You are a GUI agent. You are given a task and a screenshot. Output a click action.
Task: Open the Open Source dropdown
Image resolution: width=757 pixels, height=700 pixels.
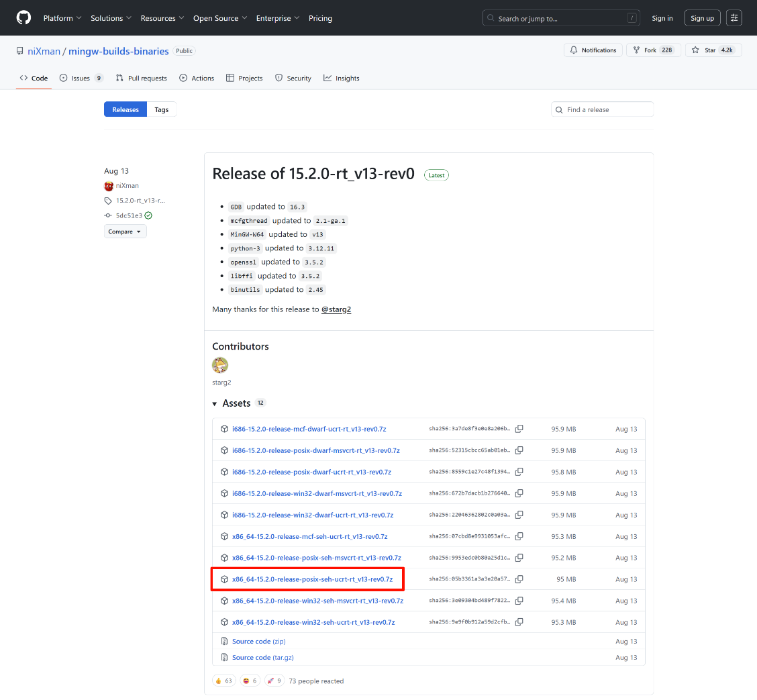pos(220,18)
